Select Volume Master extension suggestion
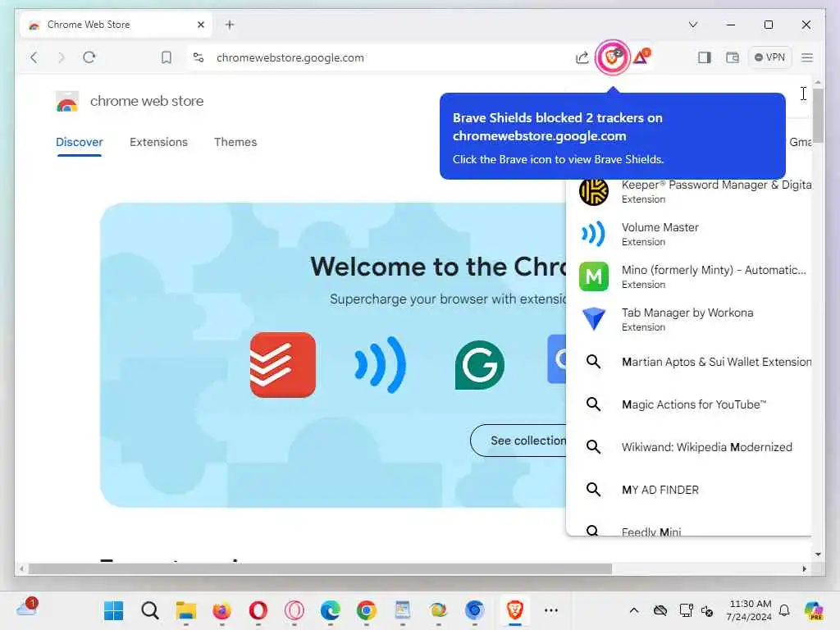 pyautogui.click(x=689, y=234)
